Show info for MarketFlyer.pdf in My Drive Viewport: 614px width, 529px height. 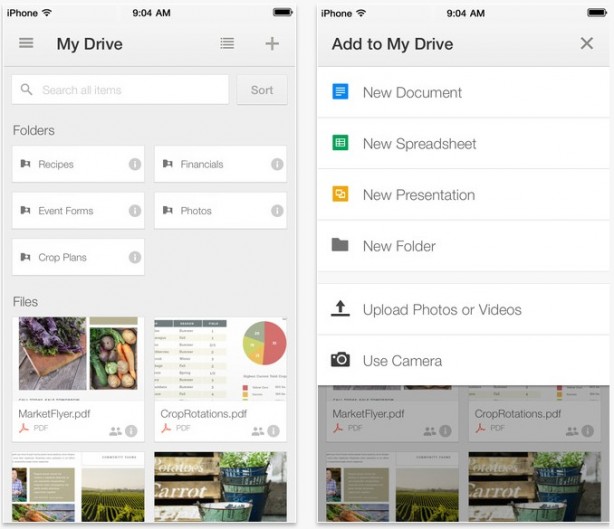click(x=131, y=431)
